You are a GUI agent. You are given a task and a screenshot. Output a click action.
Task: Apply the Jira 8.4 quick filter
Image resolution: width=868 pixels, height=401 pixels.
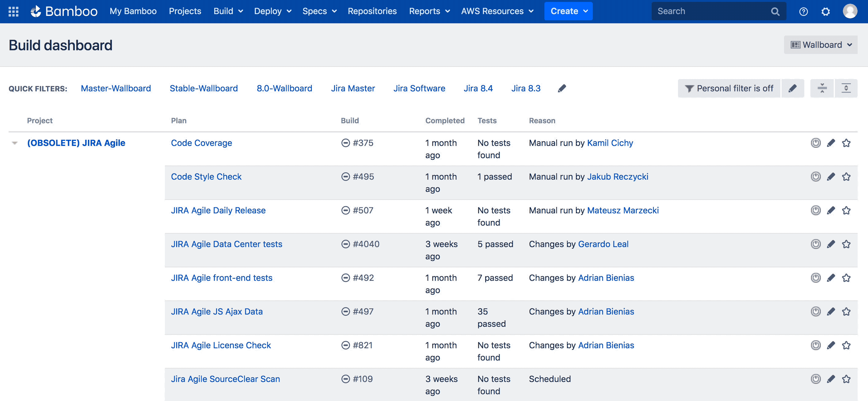478,88
